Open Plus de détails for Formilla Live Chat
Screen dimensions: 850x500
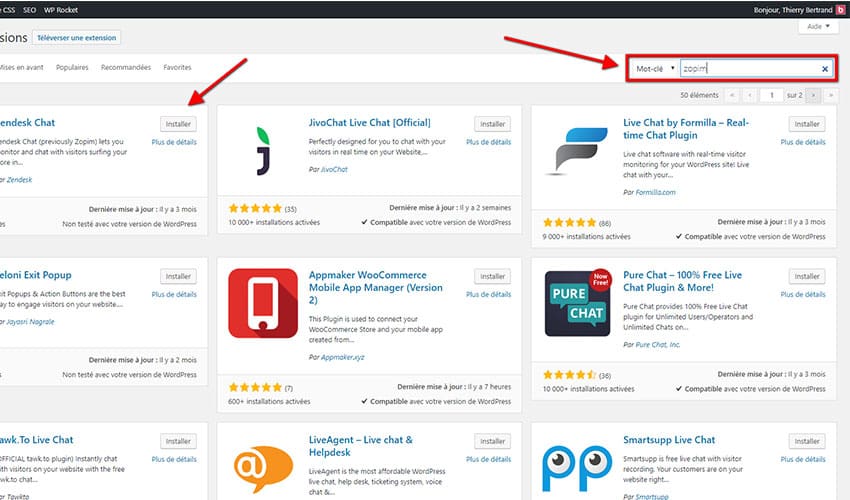(803, 142)
